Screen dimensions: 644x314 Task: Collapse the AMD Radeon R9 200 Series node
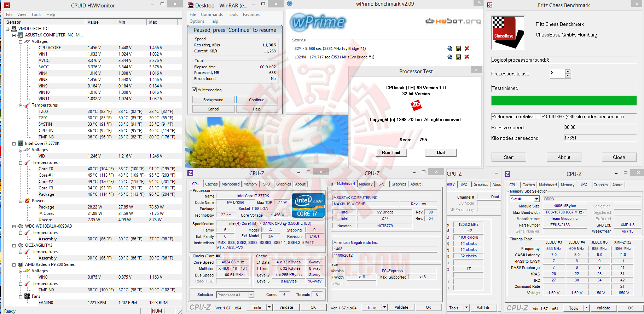point(14,264)
